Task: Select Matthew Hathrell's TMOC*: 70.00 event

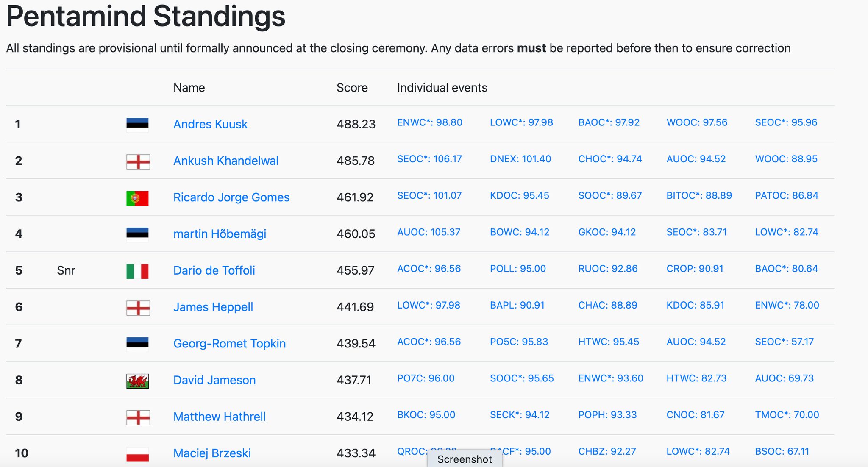Action: pyautogui.click(x=787, y=415)
